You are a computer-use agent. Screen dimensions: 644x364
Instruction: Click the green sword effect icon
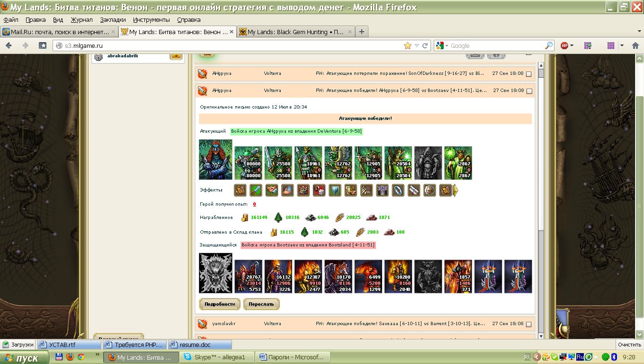(256, 191)
